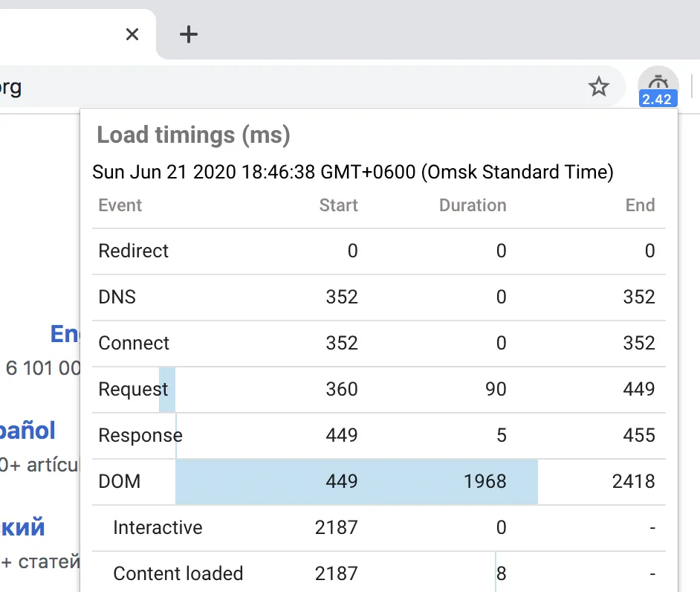Click the blue 2.42 timing badge

point(658,99)
